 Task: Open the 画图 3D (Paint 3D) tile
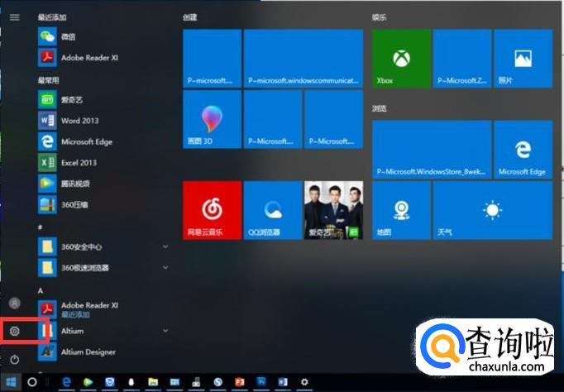pos(212,120)
